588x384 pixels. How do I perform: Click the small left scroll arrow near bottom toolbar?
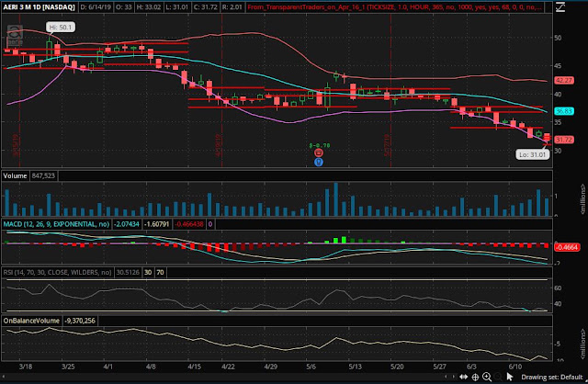[446, 377]
